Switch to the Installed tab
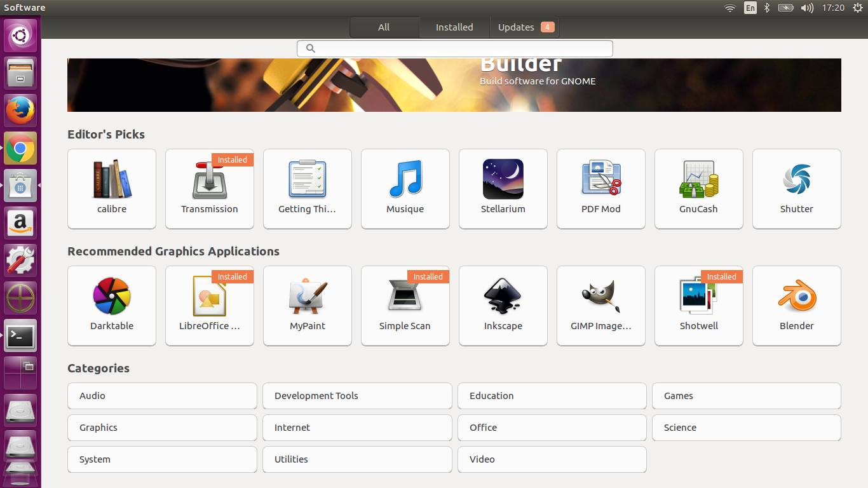This screenshot has width=868, height=488. pos(454,27)
